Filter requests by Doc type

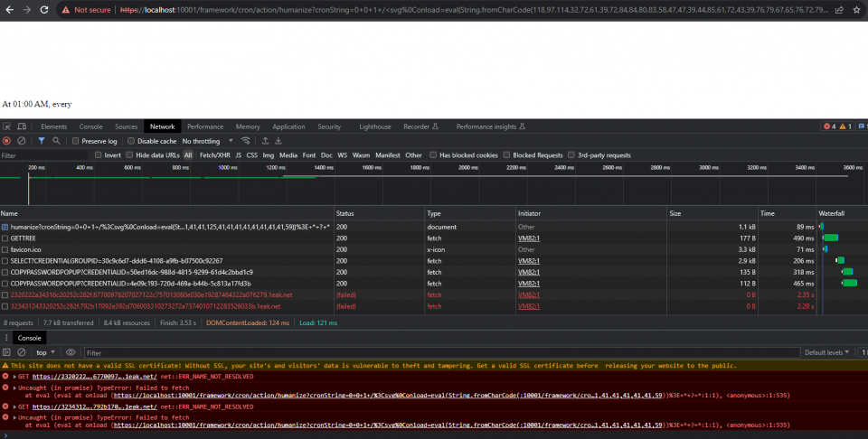tap(326, 155)
